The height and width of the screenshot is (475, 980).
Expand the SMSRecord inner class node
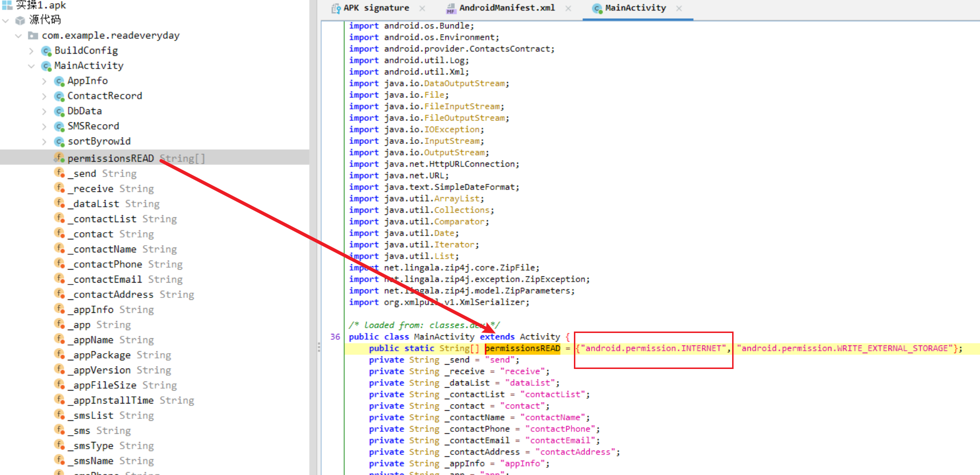tap(44, 126)
